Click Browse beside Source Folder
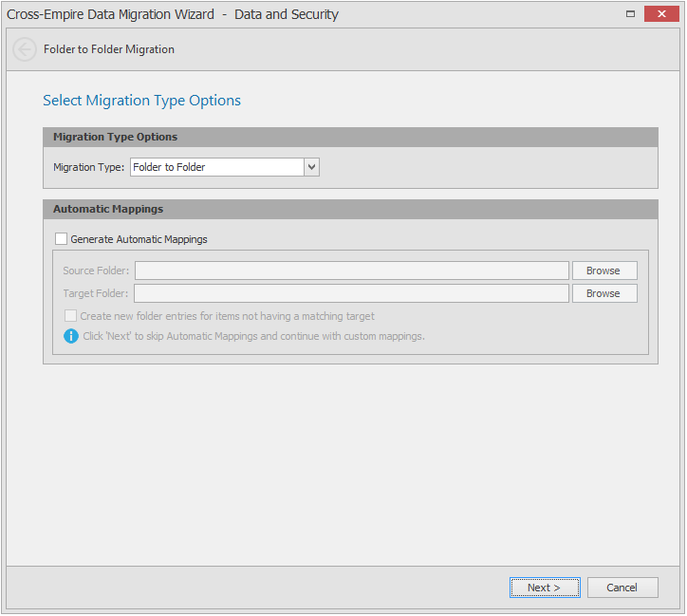The height and width of the screenshot is (616, 687). 604,271
